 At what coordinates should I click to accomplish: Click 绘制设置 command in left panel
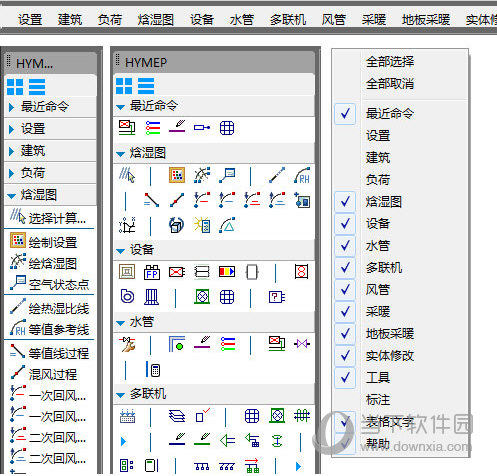click(44, 241)
